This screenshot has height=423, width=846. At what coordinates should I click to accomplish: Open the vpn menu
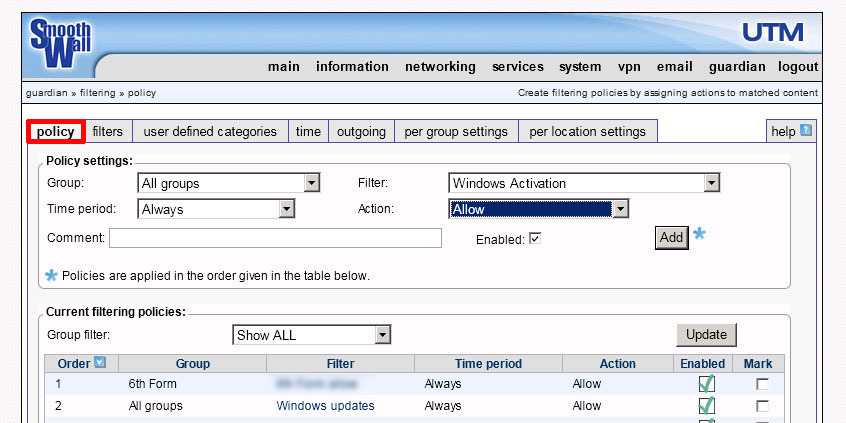click(x=629, y=67)
